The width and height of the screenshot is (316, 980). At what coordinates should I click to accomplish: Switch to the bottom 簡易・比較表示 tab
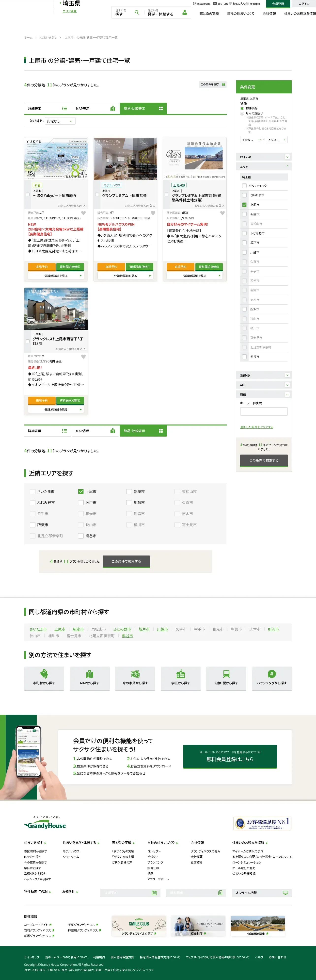click(x=143, y=431)
